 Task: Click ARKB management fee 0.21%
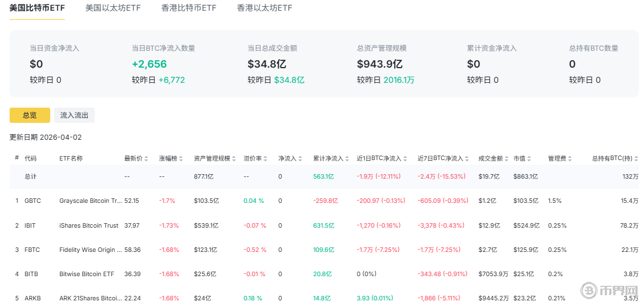pyautogui.click(x=557, y=298)
